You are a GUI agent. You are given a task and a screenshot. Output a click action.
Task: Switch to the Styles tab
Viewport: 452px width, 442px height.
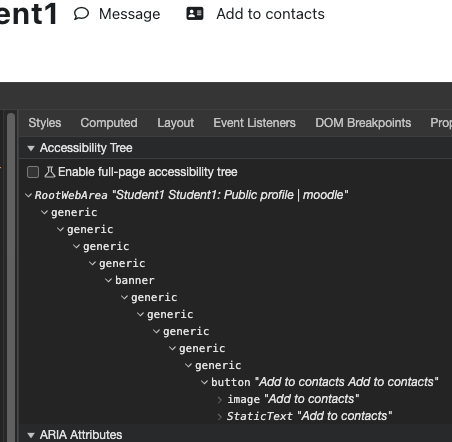click(45, 123)
